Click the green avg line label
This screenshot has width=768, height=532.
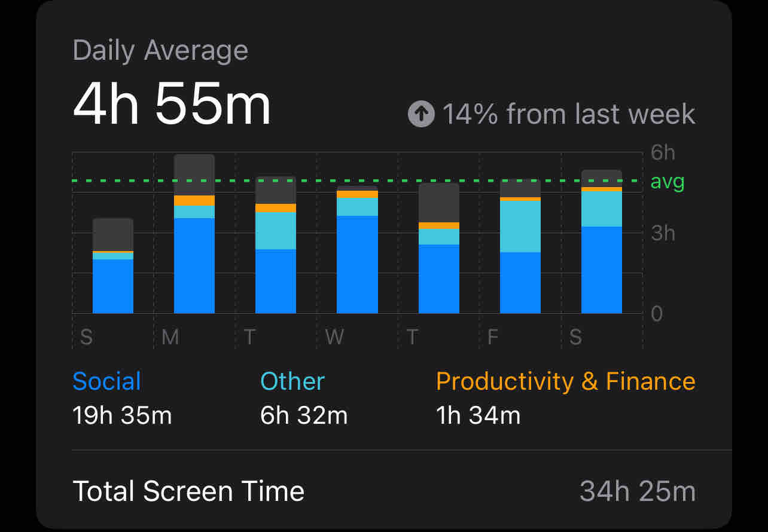point(668,181)
